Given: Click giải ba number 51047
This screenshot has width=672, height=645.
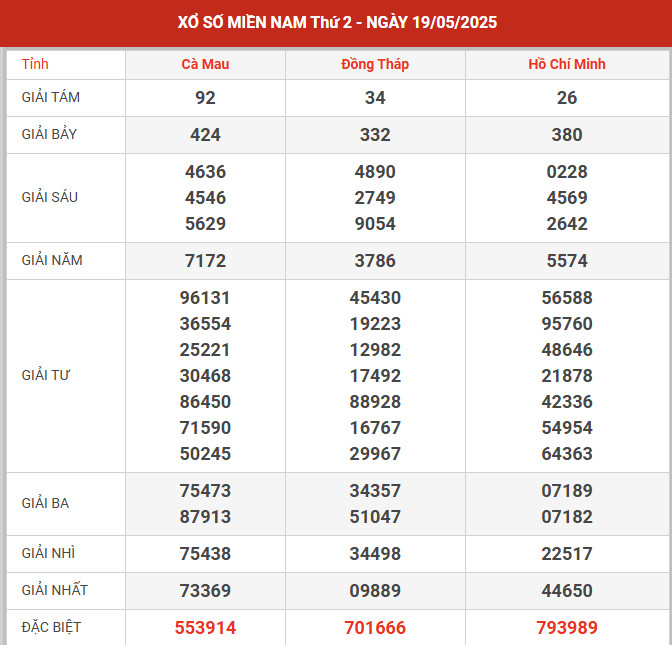Looking at the screenshot, I should pyautogui.click(x=375, y=516).
